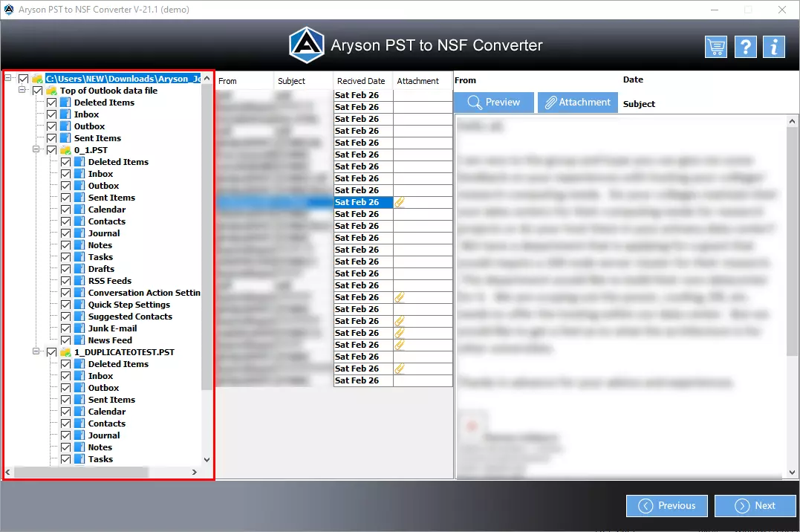This screenshot has width=800, height=532.
Task: Click the blue icon beside Calendar under 0_1.PST
Action: [x=79, y=210]
